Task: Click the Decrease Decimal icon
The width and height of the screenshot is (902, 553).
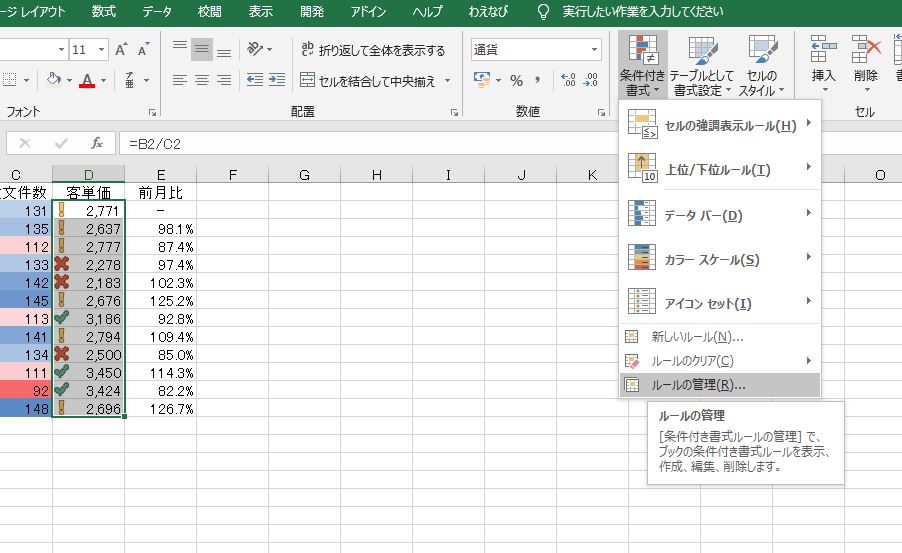Action: click(591, 81)
